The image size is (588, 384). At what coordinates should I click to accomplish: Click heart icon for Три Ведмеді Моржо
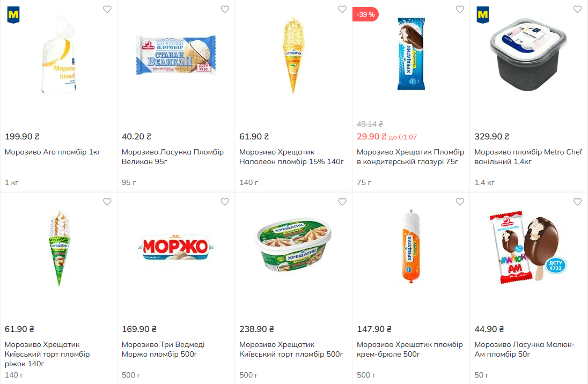225,202
